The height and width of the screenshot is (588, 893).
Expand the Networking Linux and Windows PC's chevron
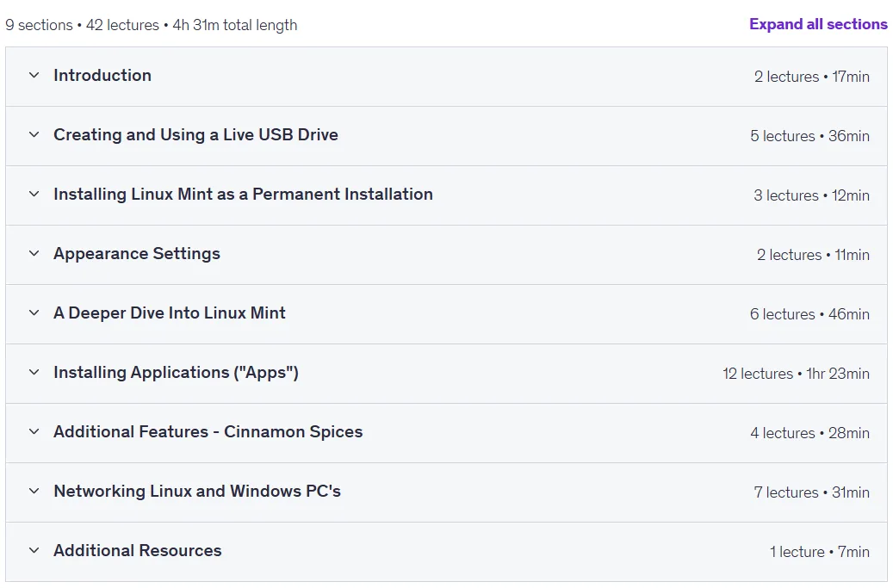(34, 491)
